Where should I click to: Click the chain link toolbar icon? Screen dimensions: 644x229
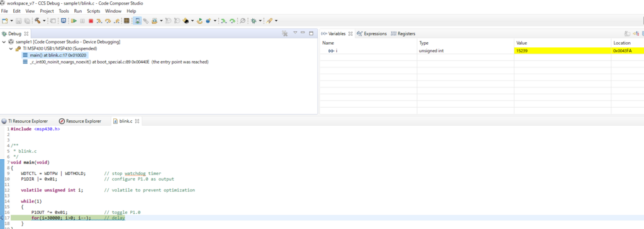click(x=146, y=21)
